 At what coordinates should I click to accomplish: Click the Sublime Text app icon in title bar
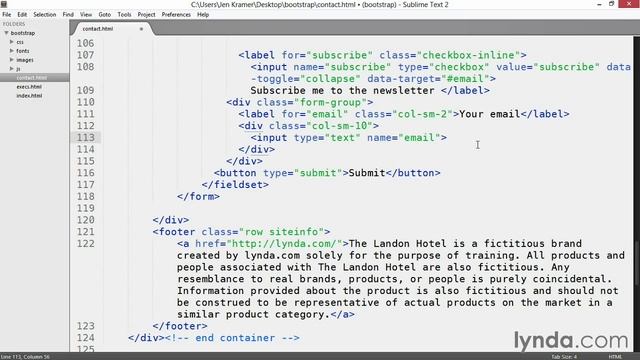[4, 4]
